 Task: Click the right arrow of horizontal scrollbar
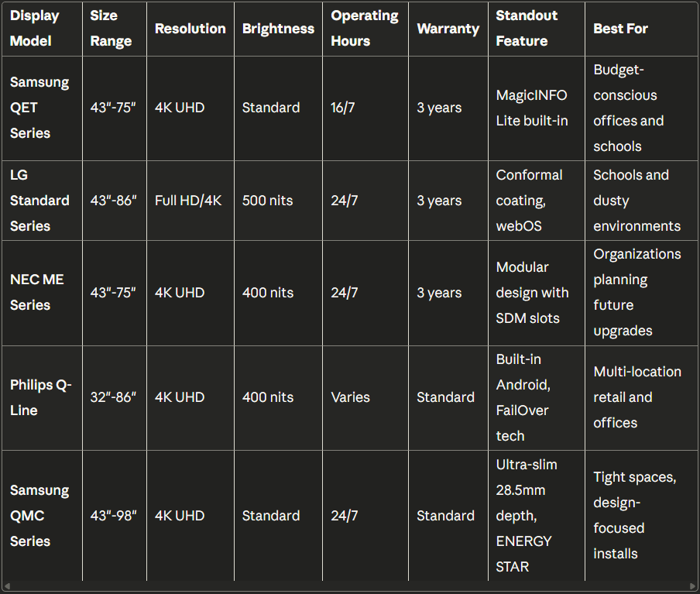tap(693, 587)
